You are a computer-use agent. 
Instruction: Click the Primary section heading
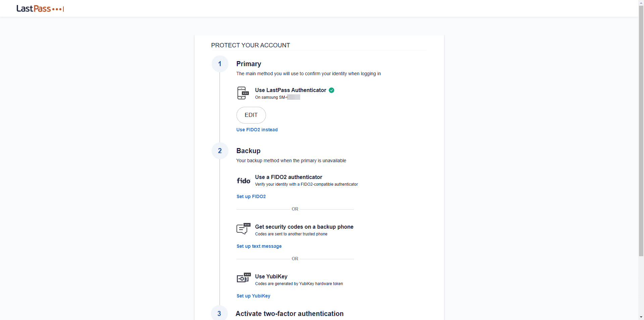pyautogui.click(x=249, y=64)
